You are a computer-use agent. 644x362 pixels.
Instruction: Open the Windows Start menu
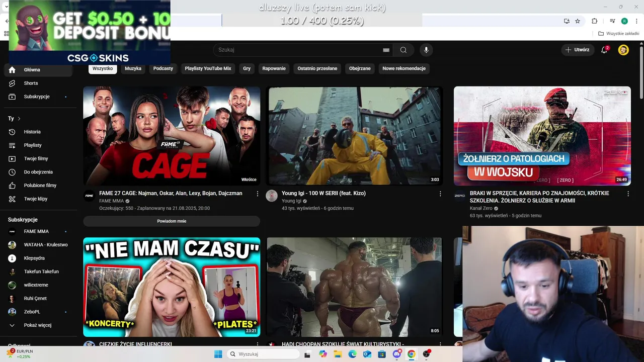(x=218, y=354)
